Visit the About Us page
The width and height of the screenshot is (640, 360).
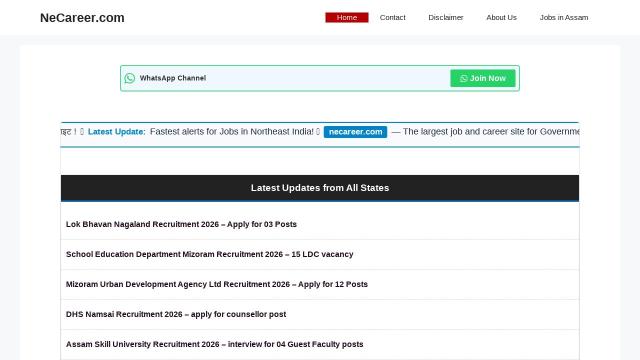pyautogui.click(x=502, y=18)
